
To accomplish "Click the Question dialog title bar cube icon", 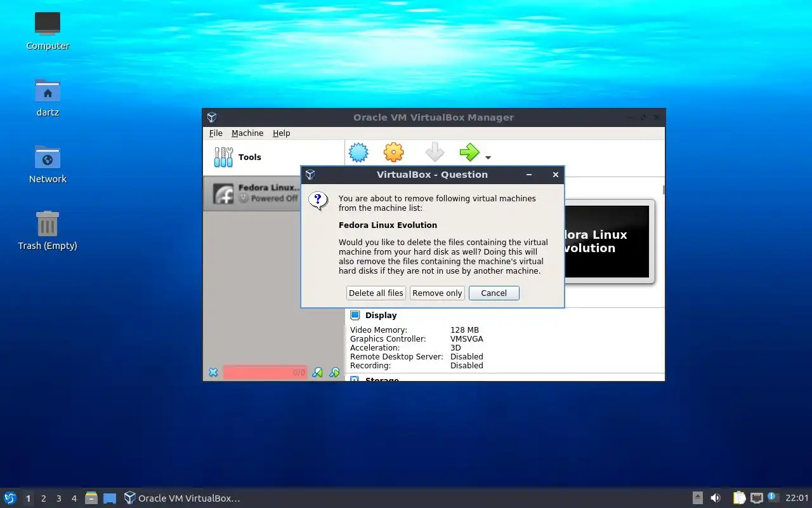I will click(310, 175).
